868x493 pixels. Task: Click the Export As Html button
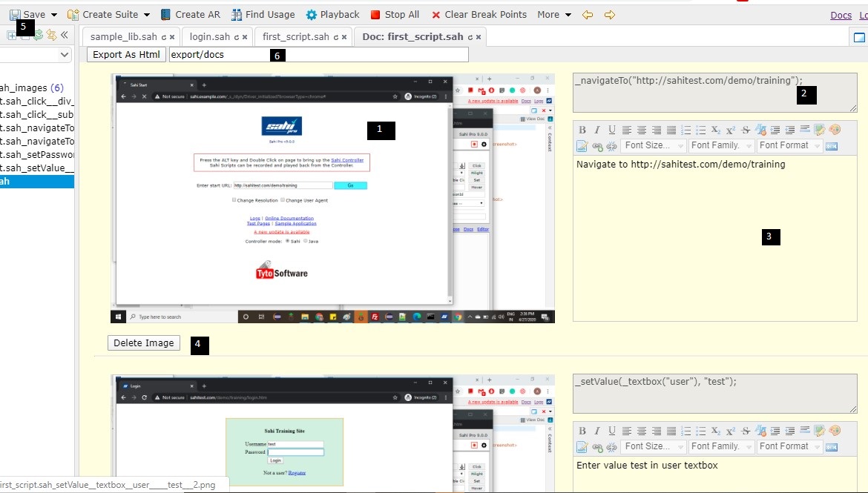point(126,54)
